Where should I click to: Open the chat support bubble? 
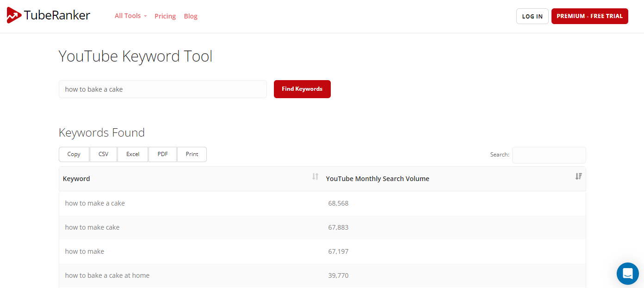[628, 274]
